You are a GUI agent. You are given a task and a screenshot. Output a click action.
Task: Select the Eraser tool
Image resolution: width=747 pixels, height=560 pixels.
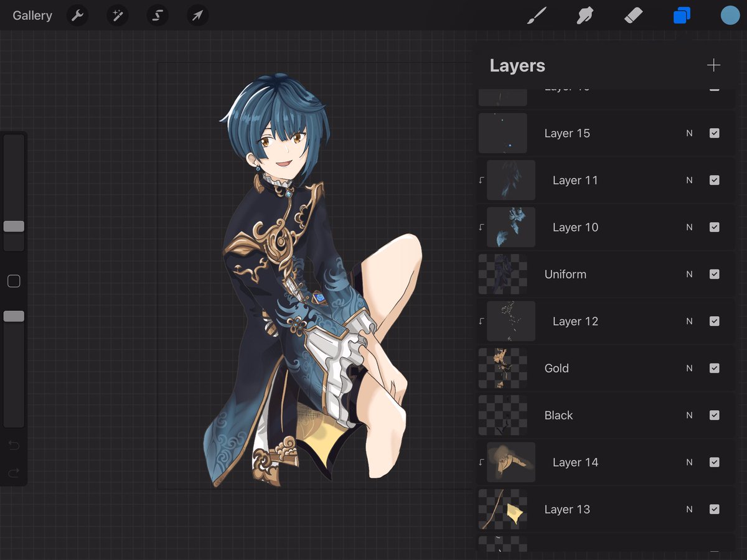tap(633, 16)
